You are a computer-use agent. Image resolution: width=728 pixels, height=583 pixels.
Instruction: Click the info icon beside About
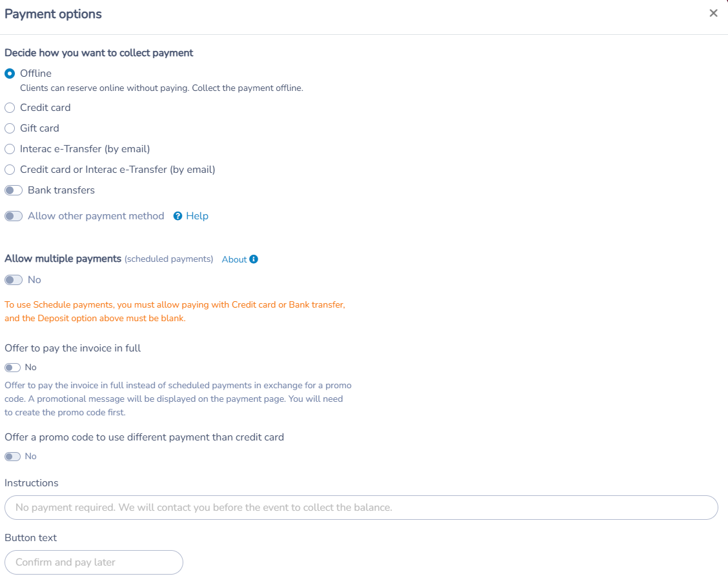[254, 259]
